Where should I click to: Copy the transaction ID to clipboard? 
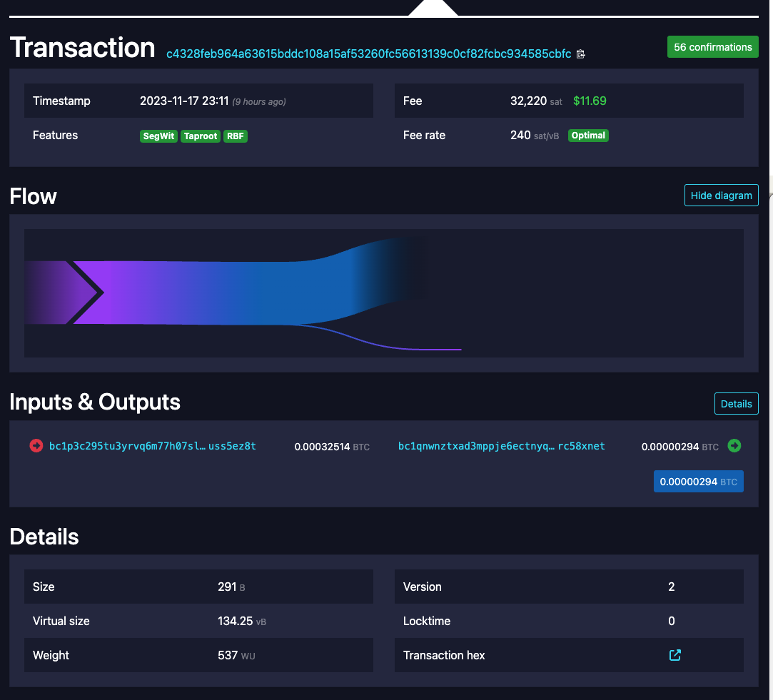(x=580, y=54)
